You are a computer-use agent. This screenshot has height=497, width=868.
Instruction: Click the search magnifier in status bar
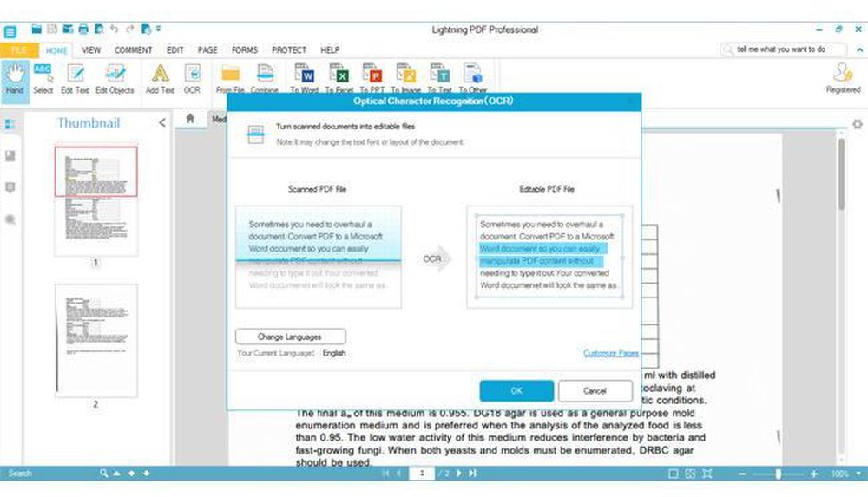[103, 474]
